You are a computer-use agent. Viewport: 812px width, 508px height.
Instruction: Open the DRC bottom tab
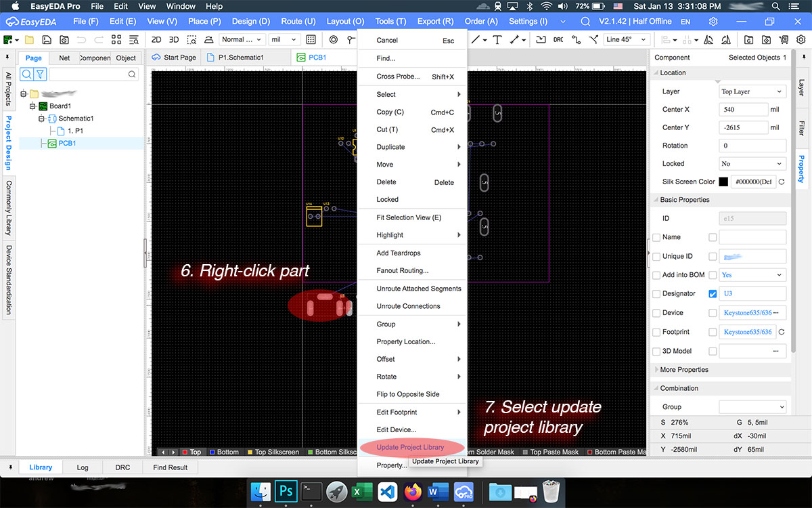[122, 467]
